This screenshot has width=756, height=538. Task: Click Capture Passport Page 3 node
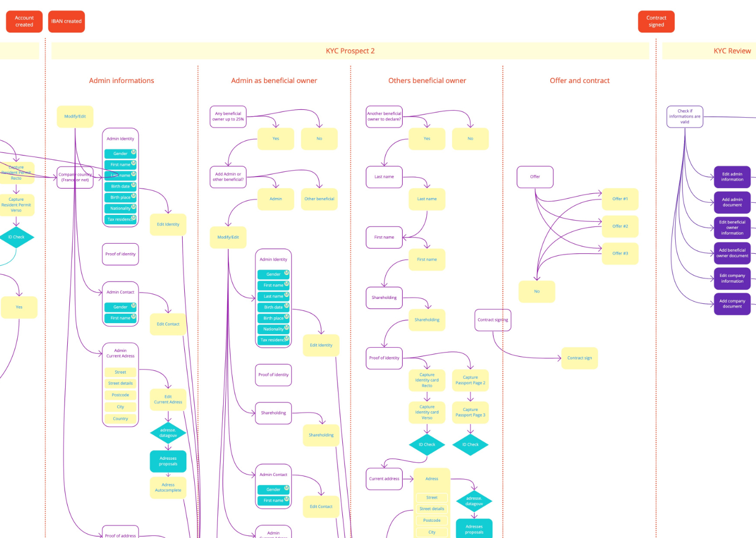470,412
